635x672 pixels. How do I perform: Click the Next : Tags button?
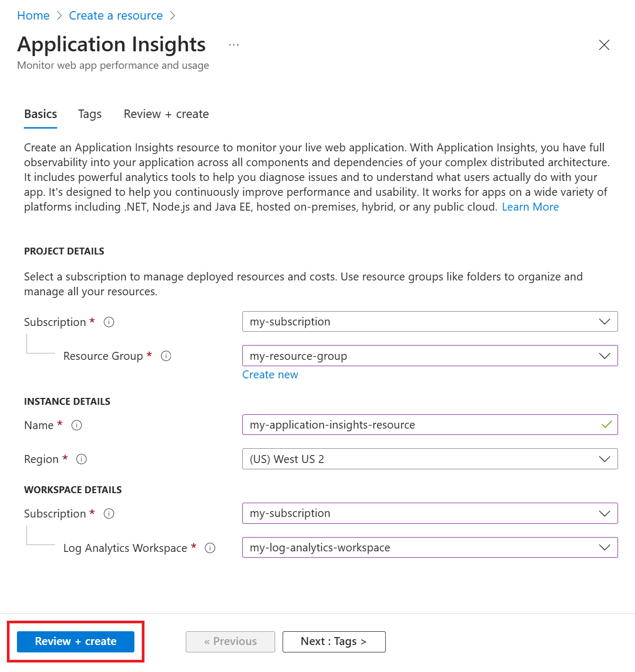334,642
